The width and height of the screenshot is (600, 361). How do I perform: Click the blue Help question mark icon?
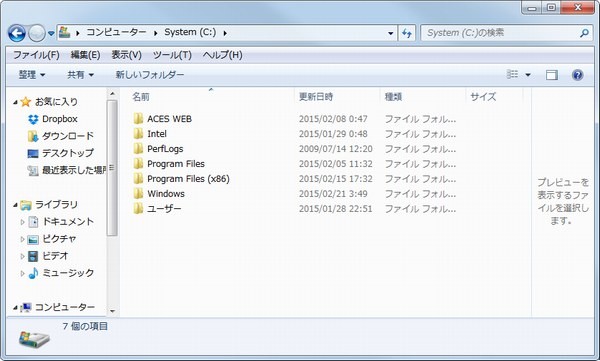577,75
